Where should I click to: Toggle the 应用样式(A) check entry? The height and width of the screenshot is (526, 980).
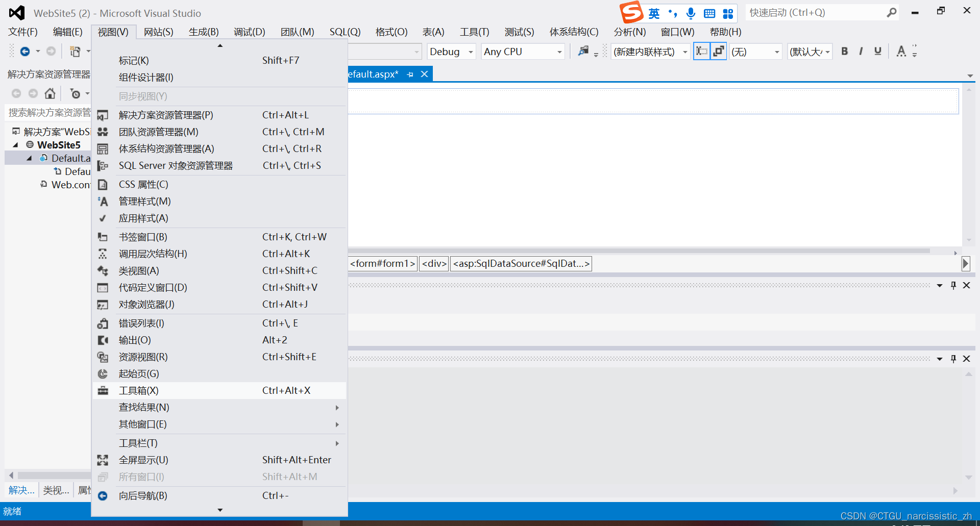[219, 218]
